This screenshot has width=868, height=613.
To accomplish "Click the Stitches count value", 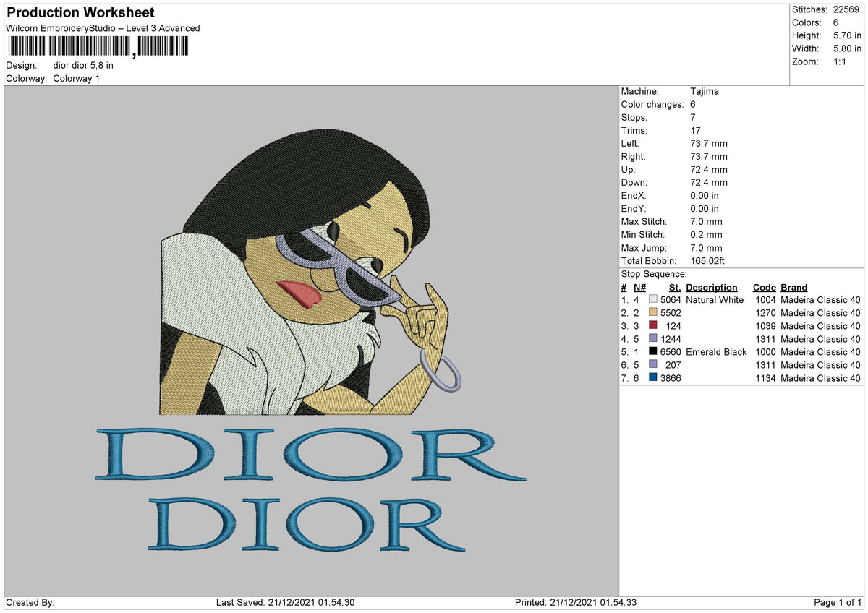I will (x=848, y=10).
